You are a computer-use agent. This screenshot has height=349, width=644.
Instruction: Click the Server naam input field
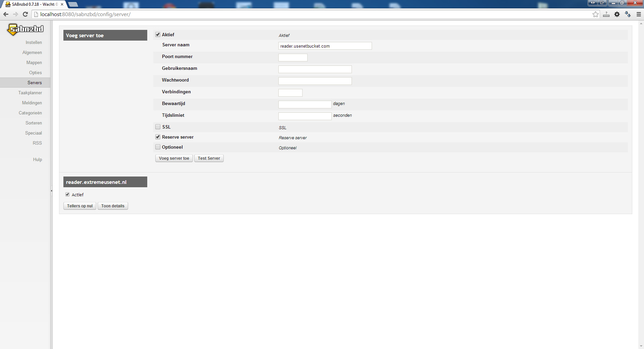[x=325, y=46]
